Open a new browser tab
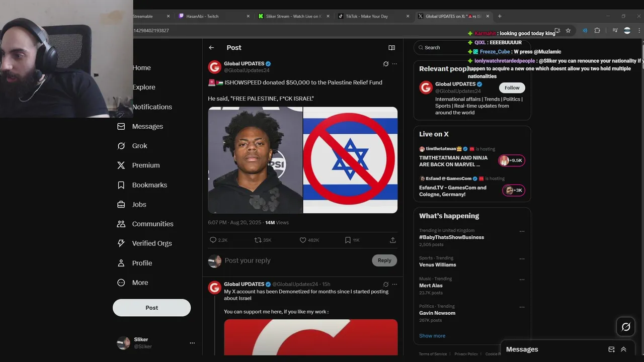This screenshot has height=362, width=644. tap(500, 16)
